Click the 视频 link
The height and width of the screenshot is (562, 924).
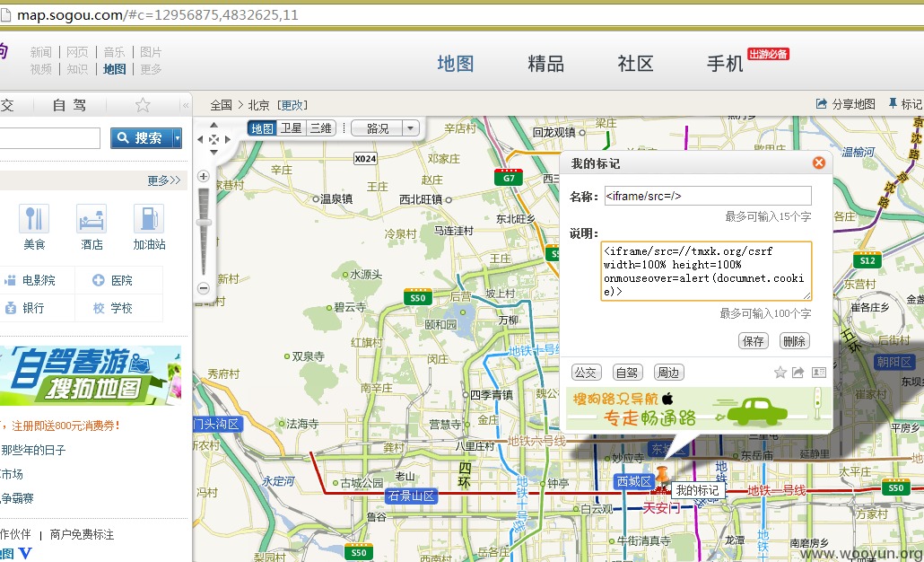pyautogui.click(x=41, y=69)
